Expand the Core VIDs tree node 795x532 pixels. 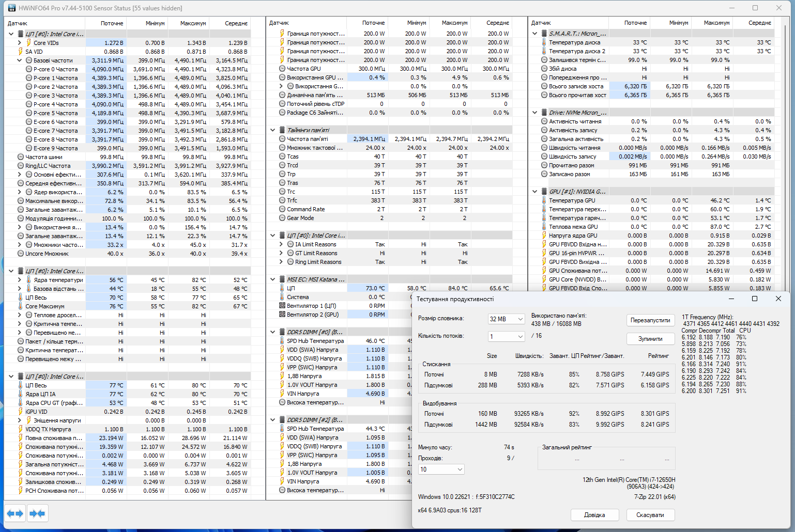click(x=20, y=43)
